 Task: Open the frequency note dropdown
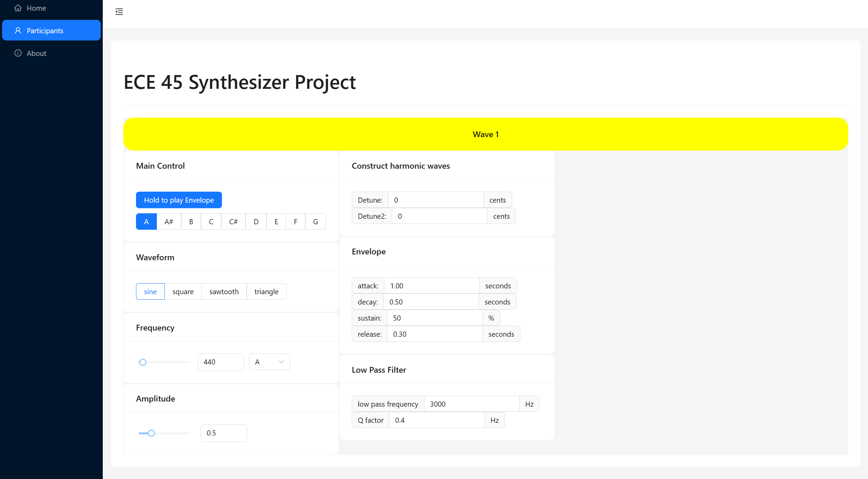[x=269, y=362]
